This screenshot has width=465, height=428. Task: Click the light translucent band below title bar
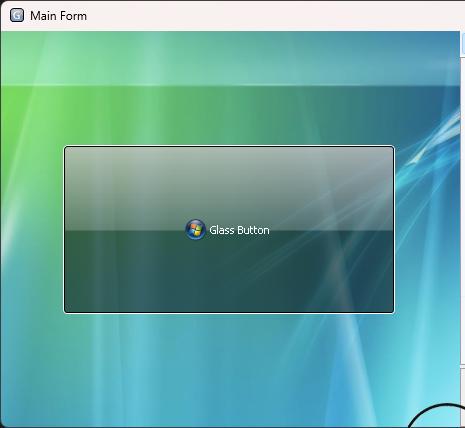(x=230, y=59)
